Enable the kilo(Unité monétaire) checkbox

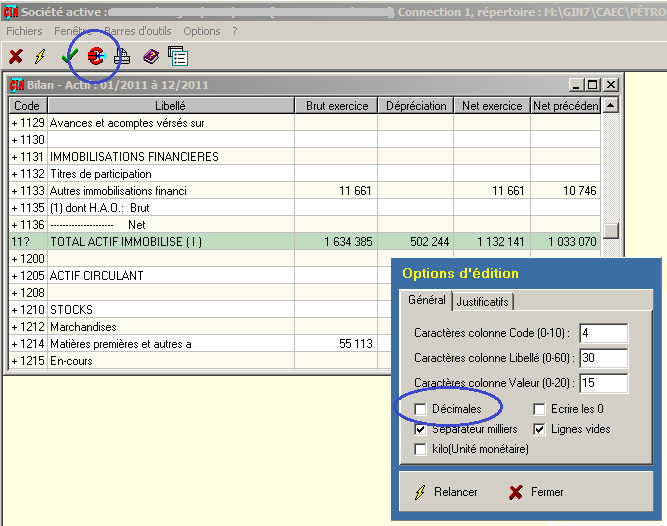420,449
